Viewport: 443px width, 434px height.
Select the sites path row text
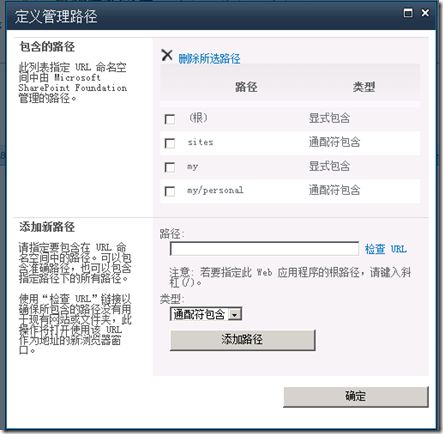tap(200, 142)
